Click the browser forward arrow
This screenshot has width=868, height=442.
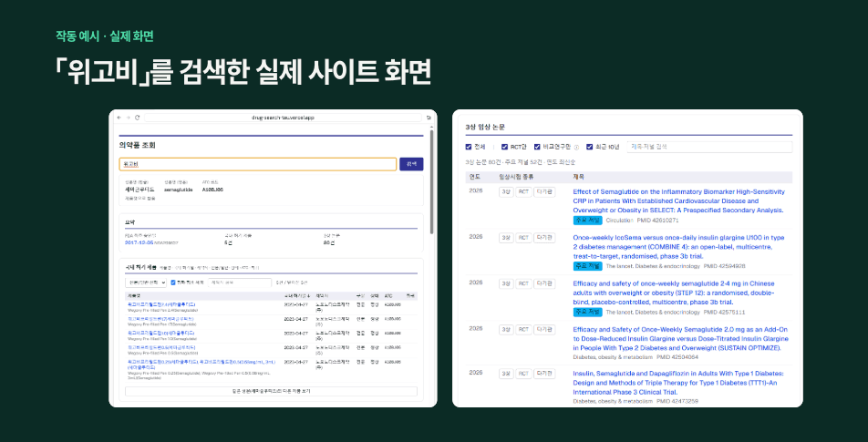click(x=128, y=118)
